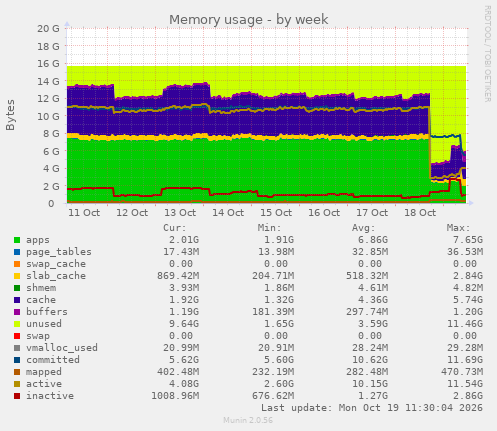Click the 'Min:' column header
Viewport: 497px width, 431px height.
coord(269,228)
